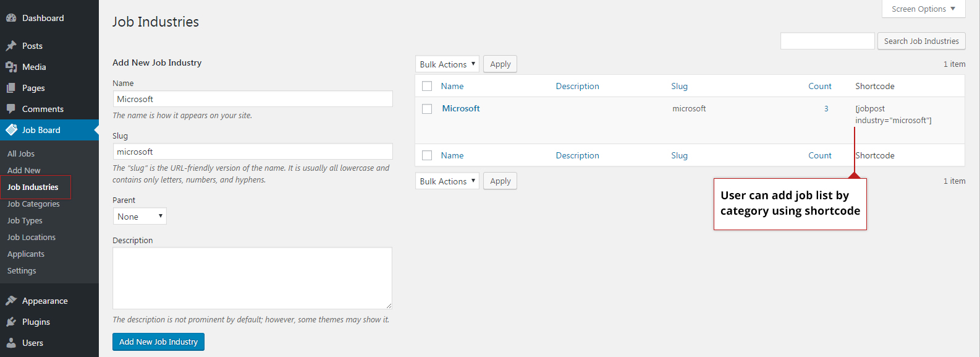The width and height of the screenshot is (980, 357).
Task: Expand the Screen Options panel
Action: click(x=923, y=9)
